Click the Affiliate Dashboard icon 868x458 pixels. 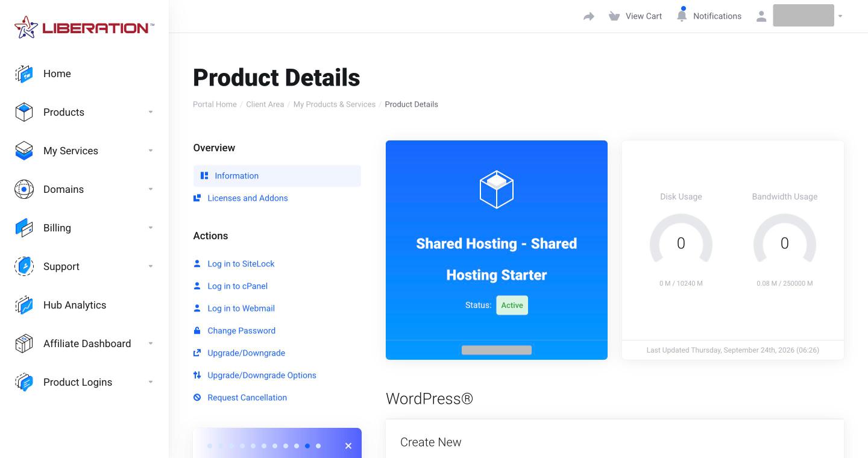click(x=24, y=343)
